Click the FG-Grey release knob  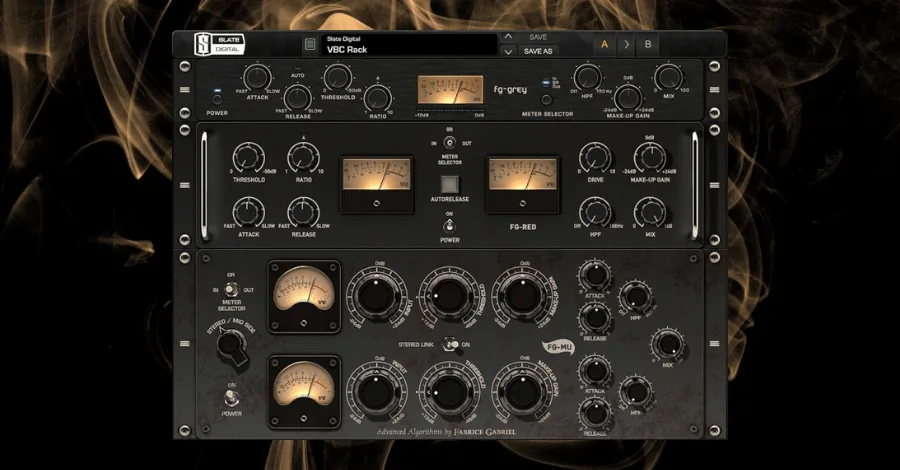297,97
